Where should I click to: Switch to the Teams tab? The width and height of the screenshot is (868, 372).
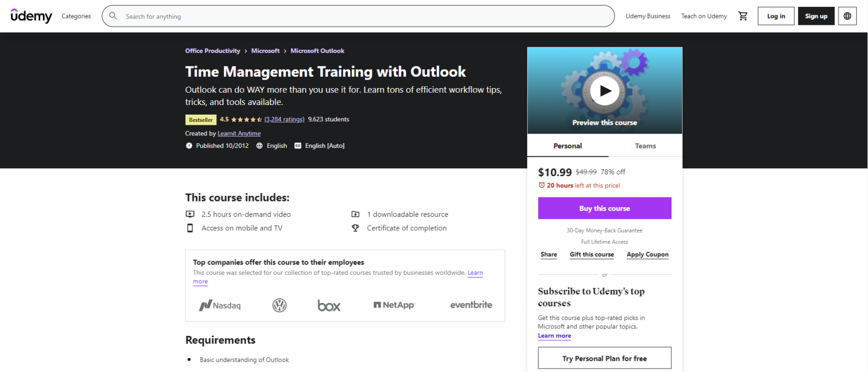click(x=645, y=146)
